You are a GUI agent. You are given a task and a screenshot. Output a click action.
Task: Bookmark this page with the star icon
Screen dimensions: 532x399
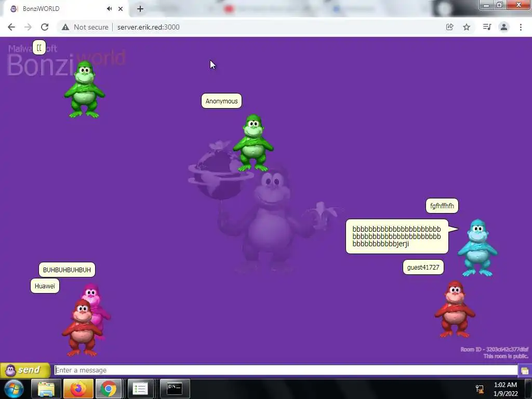[x=467, y=27]
